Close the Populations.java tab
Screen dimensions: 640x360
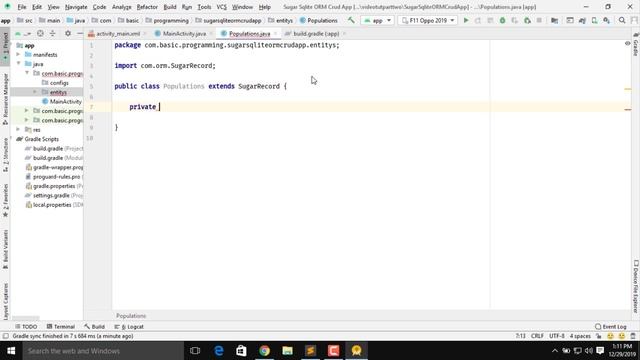coord(276,33)
